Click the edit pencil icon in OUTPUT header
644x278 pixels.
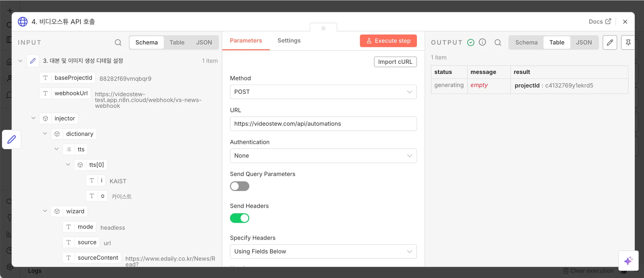click(610, 43)
